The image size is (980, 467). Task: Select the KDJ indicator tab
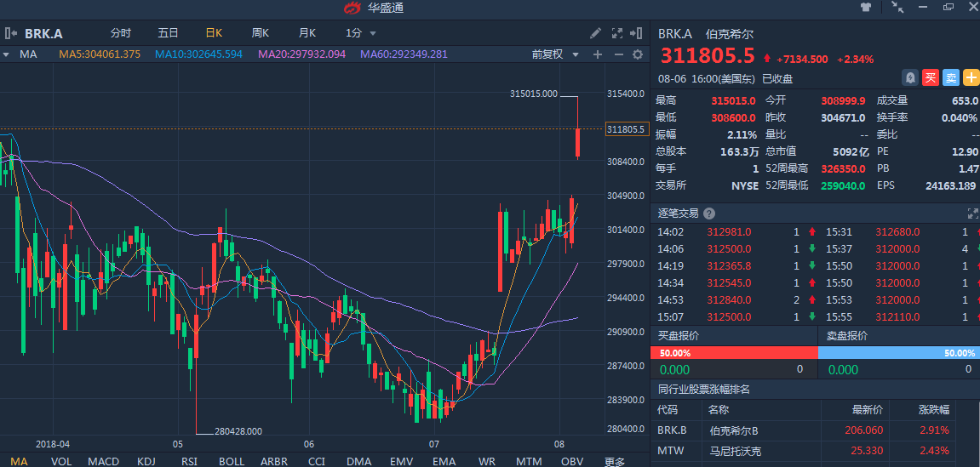click(146, 461)
